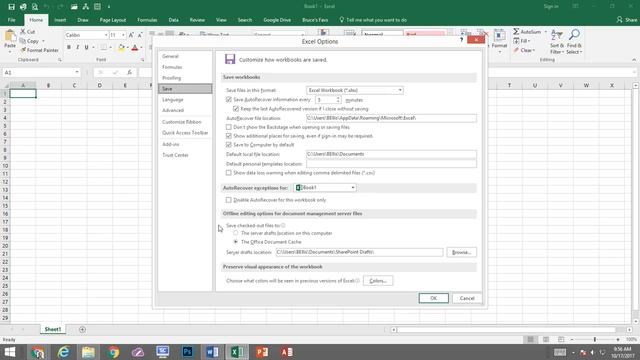Toggle Save to Computer by default checkbox

[x=229, y=145]
